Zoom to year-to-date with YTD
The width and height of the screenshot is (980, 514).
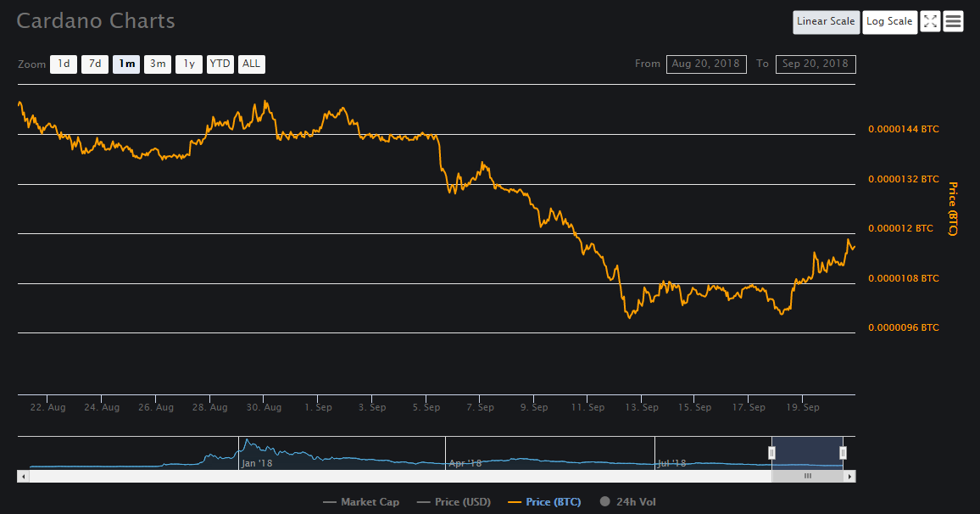point(220,64)
